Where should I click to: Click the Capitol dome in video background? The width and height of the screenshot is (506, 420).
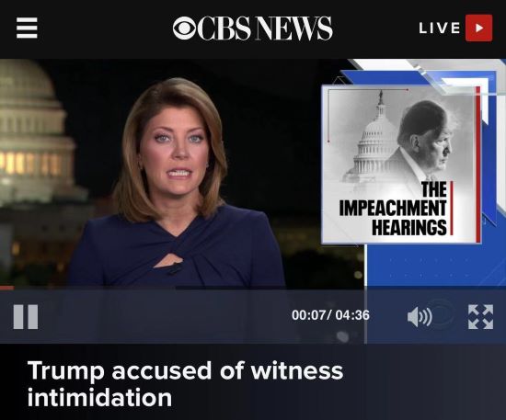(36, 135)
